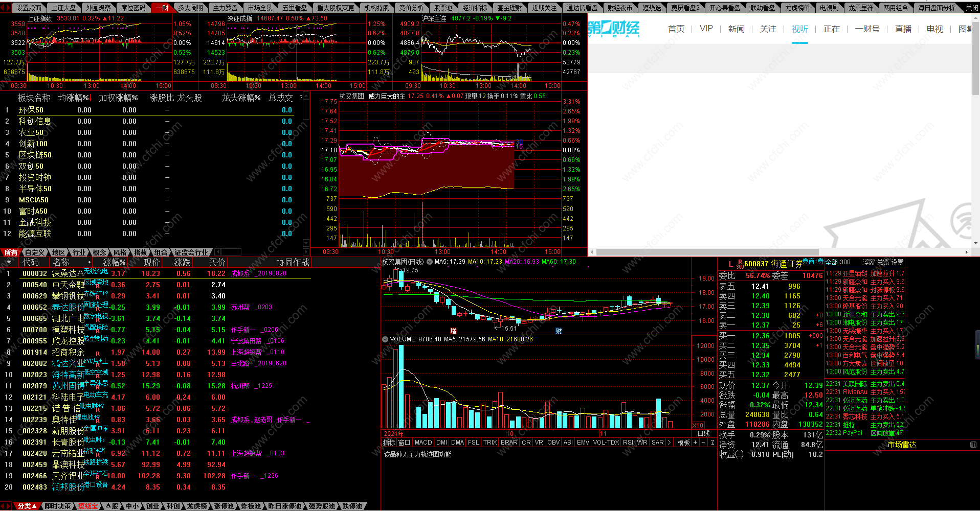Click the 增 marker on the kline chart
This screenshot has width=980, height=511.
click(x=453, y=331)
